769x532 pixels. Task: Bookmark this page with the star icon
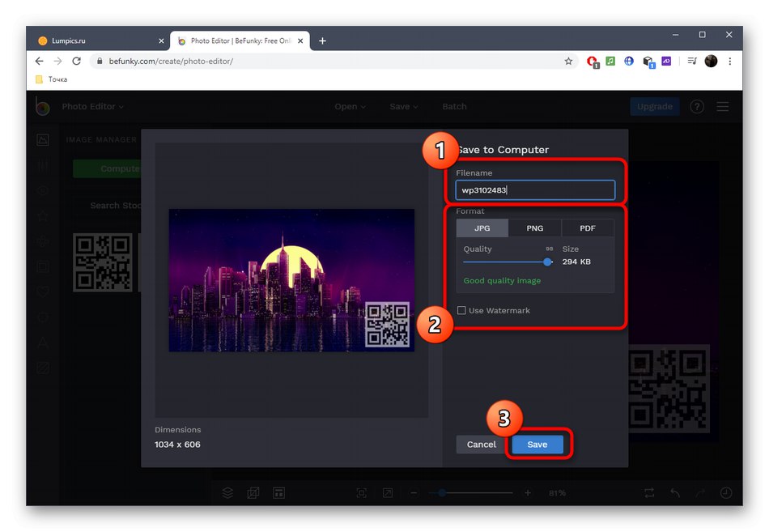coord(568,61)
